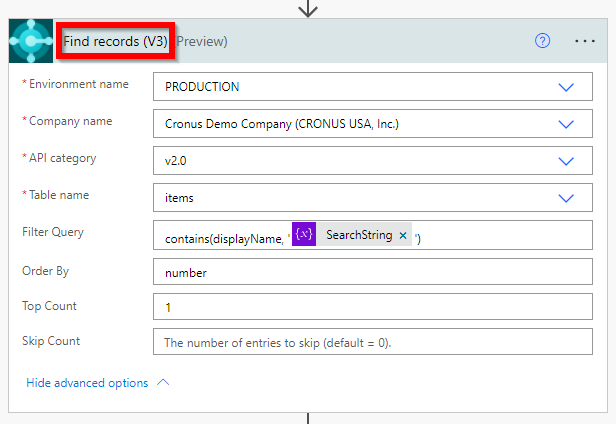Click the Business Central connector icon
The image size is (616, 424).
[x=31, y=41]
